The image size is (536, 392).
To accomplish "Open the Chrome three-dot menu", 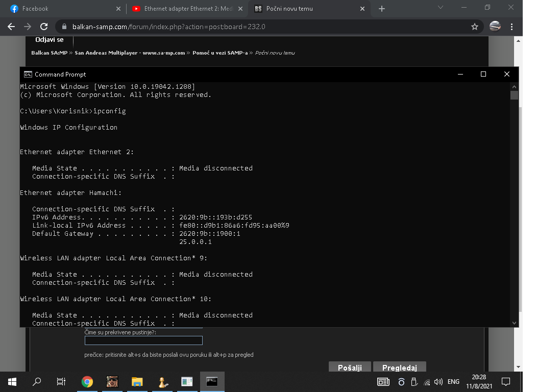I will coord(511,27).
